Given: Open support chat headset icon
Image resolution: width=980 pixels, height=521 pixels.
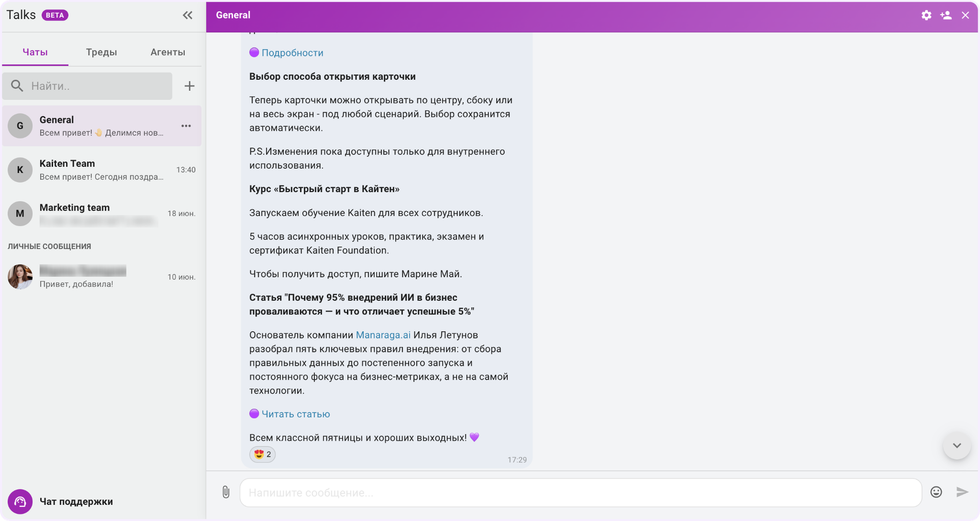Looking at the screenshot, I should coord(20,501).
